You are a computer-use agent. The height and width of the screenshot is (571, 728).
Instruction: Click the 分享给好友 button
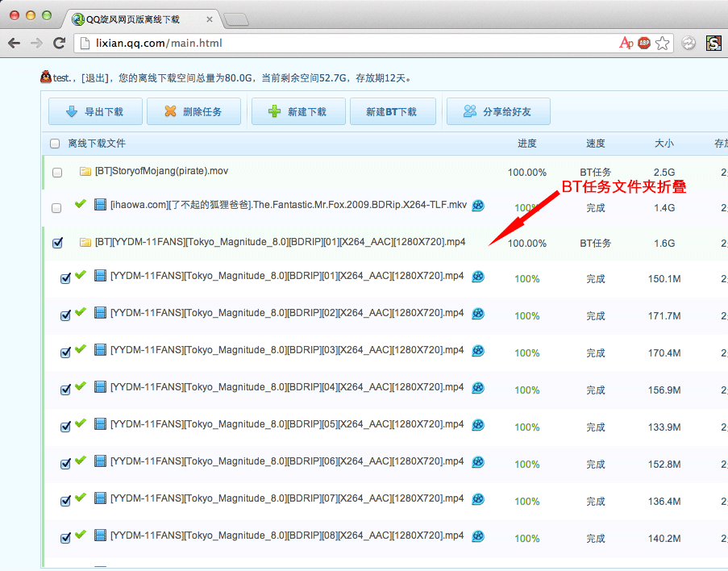pyautogui.click(x=498, y=111)
